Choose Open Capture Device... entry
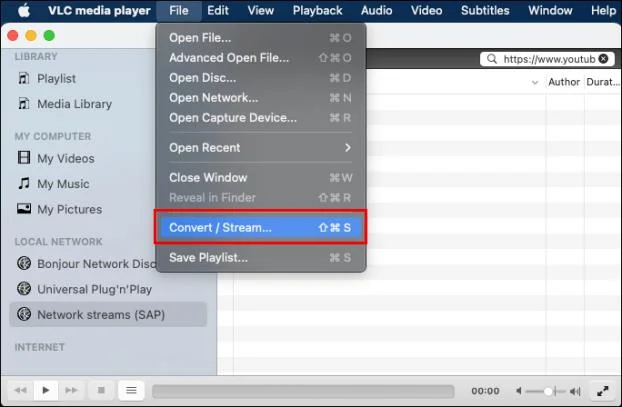The image size is (622, 407). pos(261,118)
